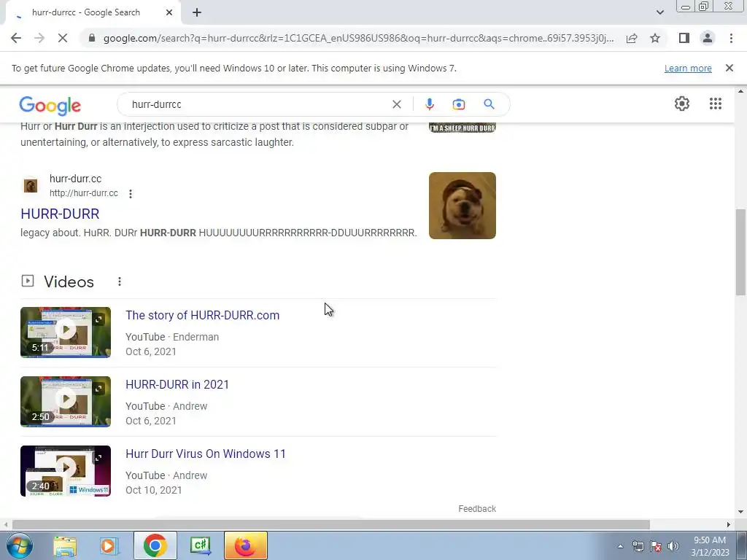Close the hurr-durrcc Google Search tab
The height and width of the screenshot is (560, 747).
169,12
